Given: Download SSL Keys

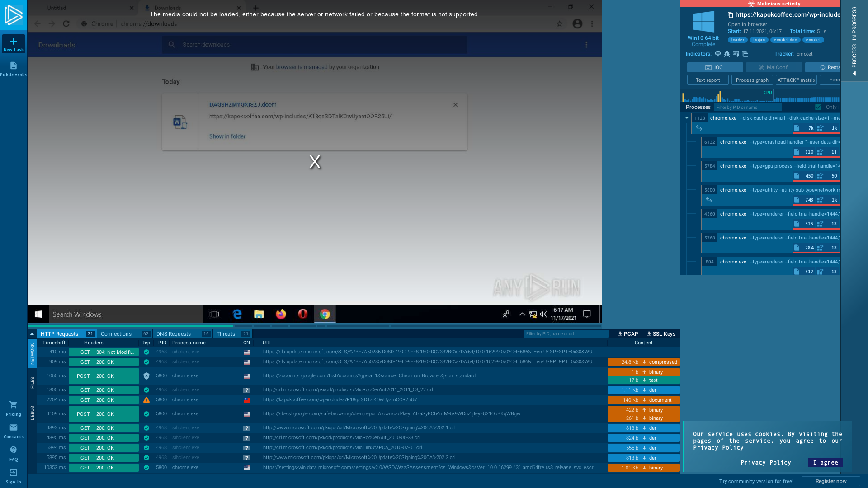Looking at the screenshot, I should [661, 334].
